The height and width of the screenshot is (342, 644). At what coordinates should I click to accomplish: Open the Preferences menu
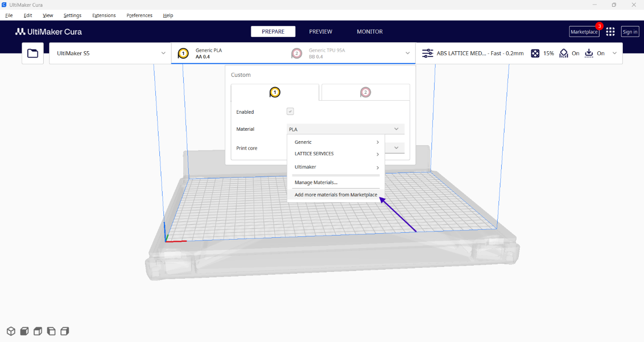[140, 15]
